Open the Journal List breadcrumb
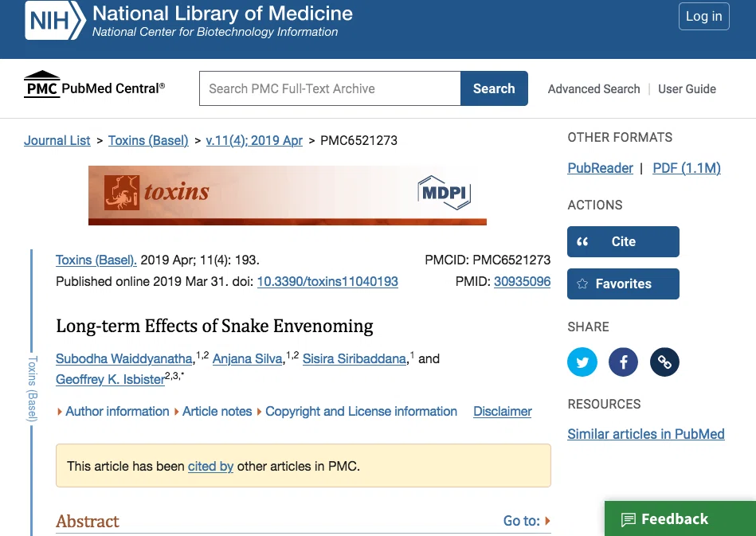This screenshot has height=536, width=756. [57, 140]
